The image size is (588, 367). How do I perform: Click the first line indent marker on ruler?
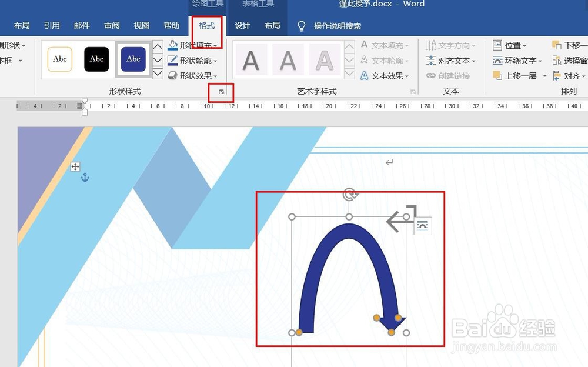click(85, 101)
